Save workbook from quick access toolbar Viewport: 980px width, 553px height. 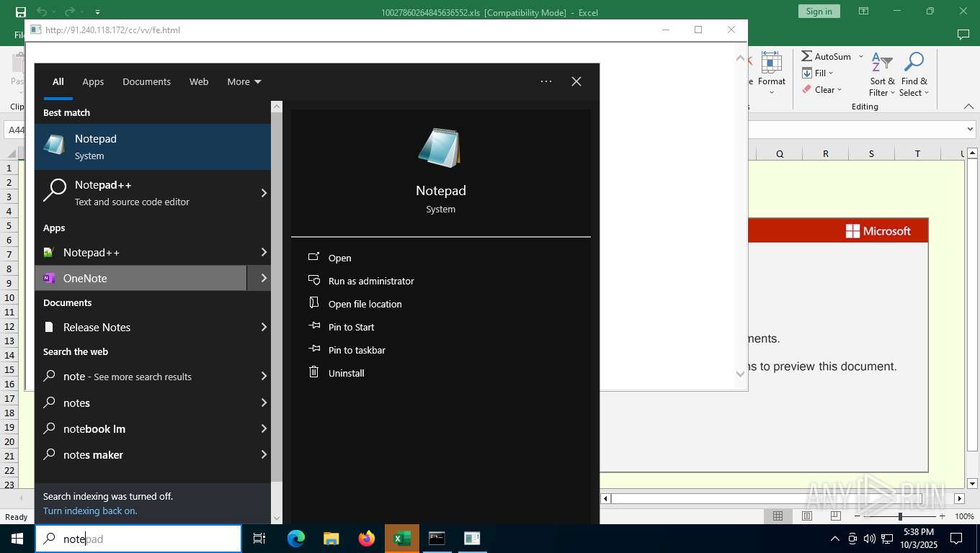[x=21, y=12]
